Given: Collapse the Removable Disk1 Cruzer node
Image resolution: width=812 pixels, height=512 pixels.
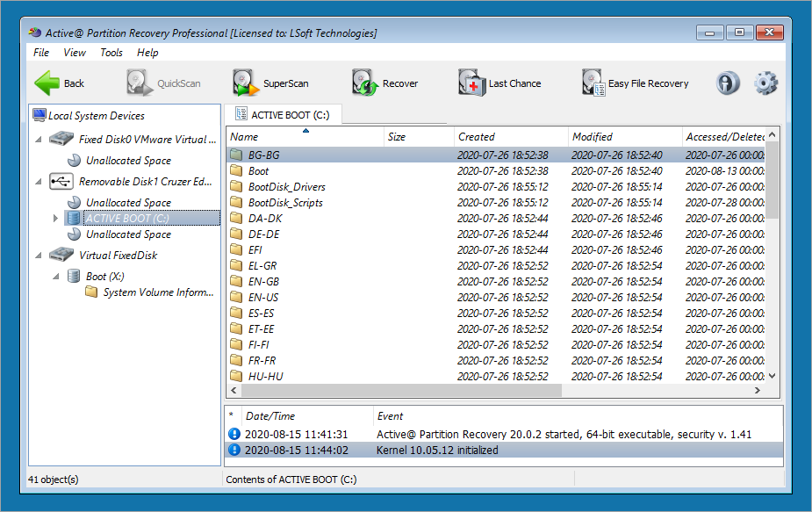Looking at the screenshot, I should click(x=39, y=182).
